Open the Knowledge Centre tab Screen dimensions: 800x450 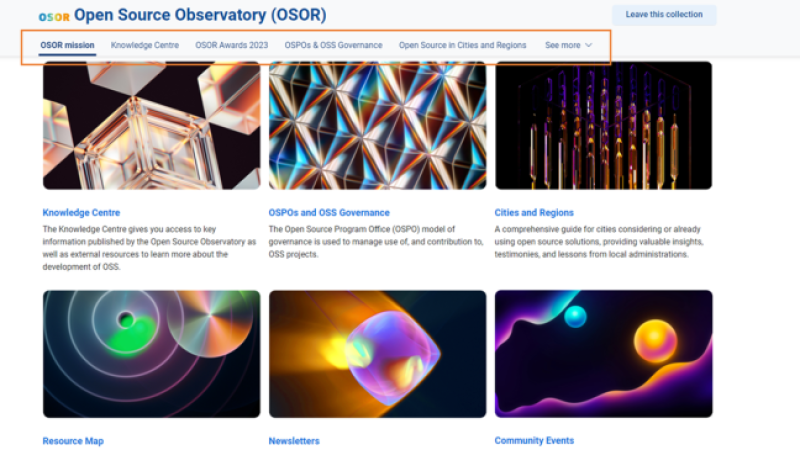(x=145, y=45)
